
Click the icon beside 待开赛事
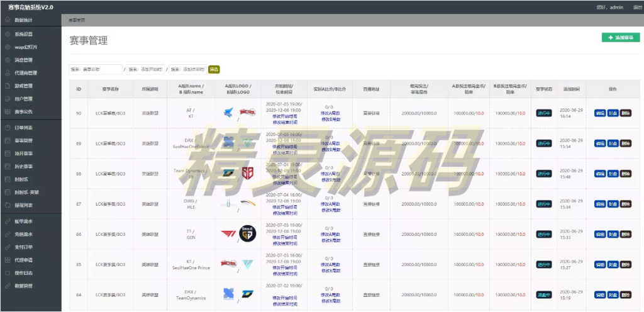point(8,153)
